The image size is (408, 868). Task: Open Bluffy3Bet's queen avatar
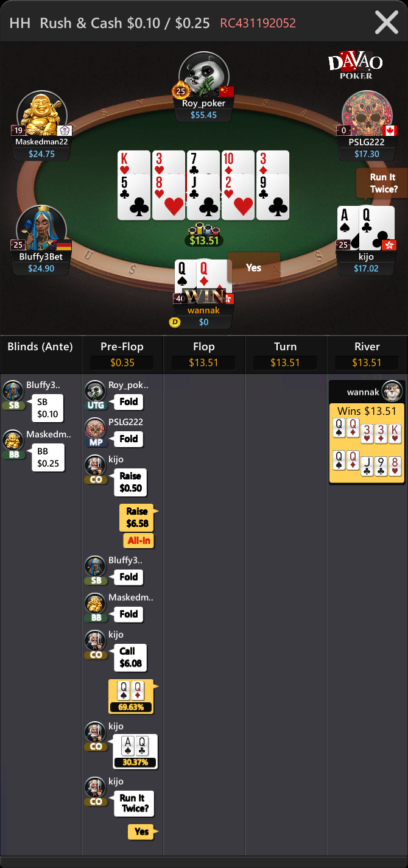[x=41, y=229]
